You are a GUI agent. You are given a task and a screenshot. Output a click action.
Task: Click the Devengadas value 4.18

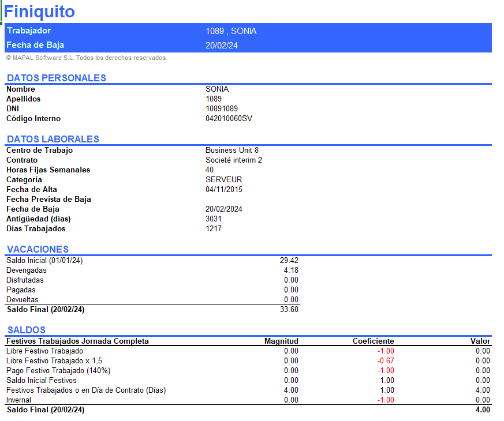coord(291,270)
